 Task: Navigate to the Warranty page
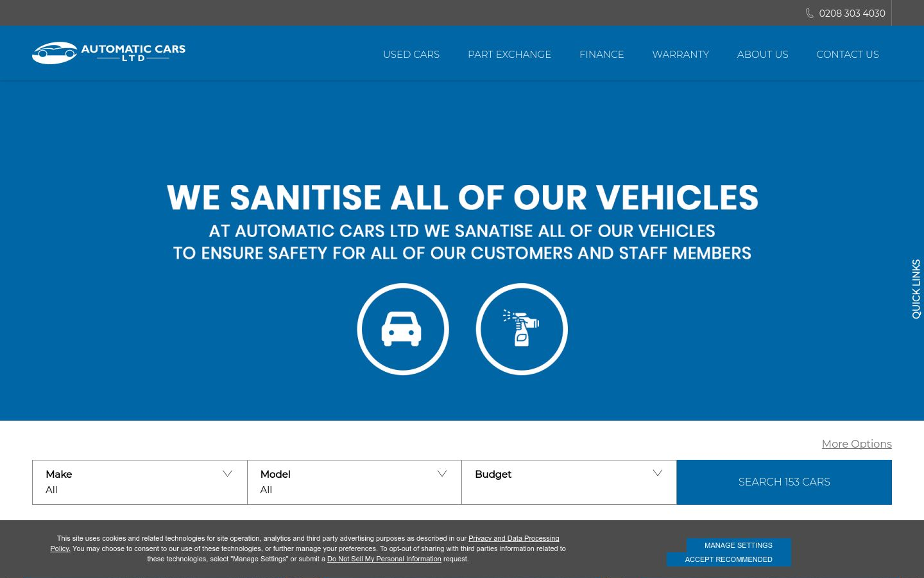[680, 55]
